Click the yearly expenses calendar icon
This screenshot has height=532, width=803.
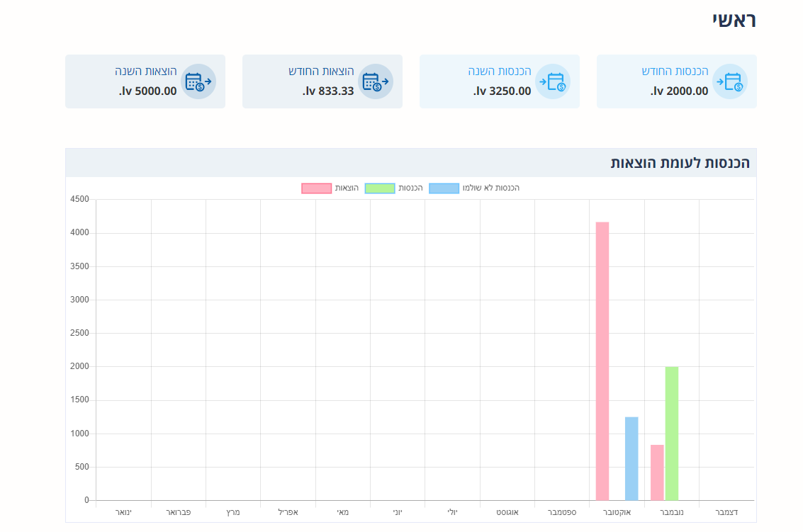(x=198, y=81)
